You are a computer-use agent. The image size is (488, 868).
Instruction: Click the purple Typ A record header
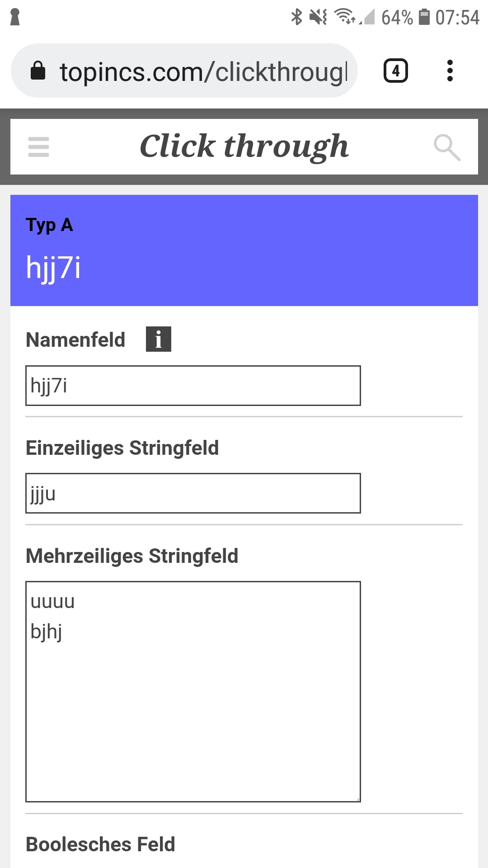244,249
